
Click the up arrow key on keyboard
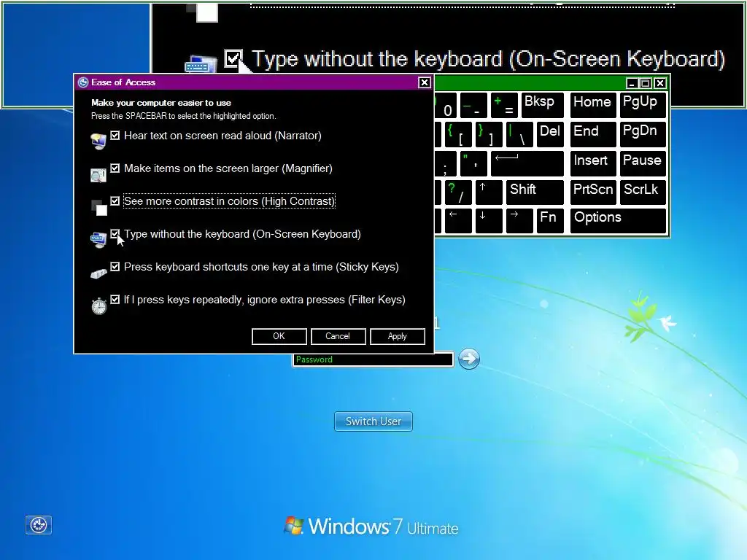pos(489,192)
